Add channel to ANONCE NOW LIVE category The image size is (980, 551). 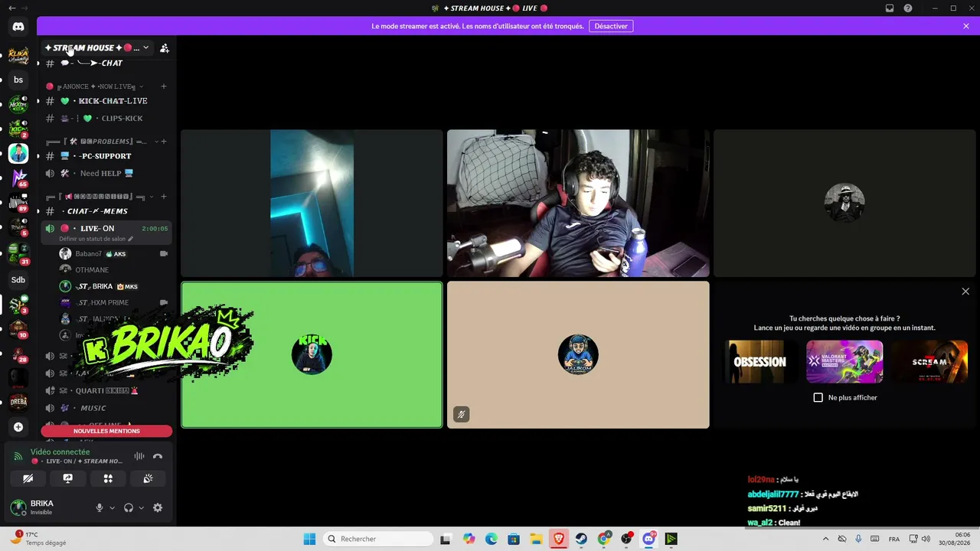pyautogui.click(x=164, y=86)
